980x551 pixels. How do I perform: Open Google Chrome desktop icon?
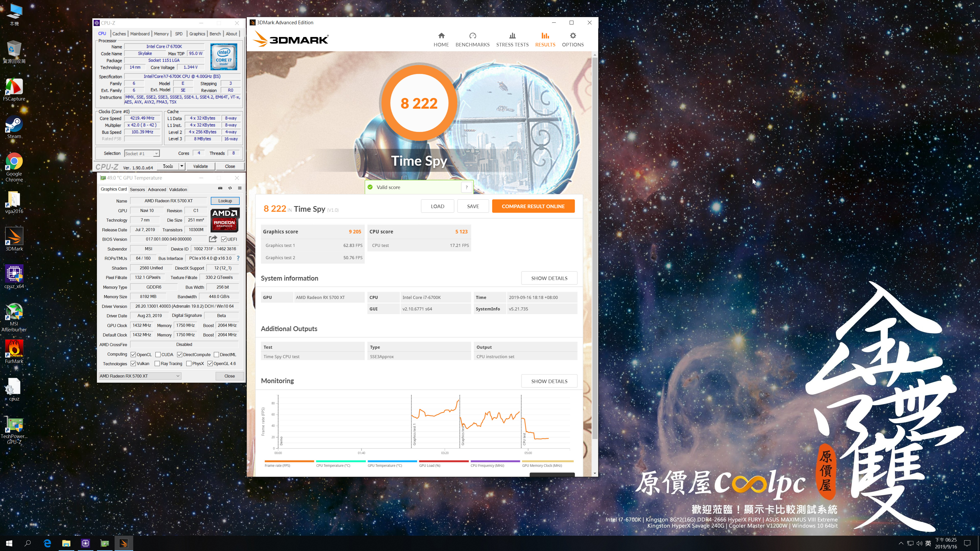(14, 168)
